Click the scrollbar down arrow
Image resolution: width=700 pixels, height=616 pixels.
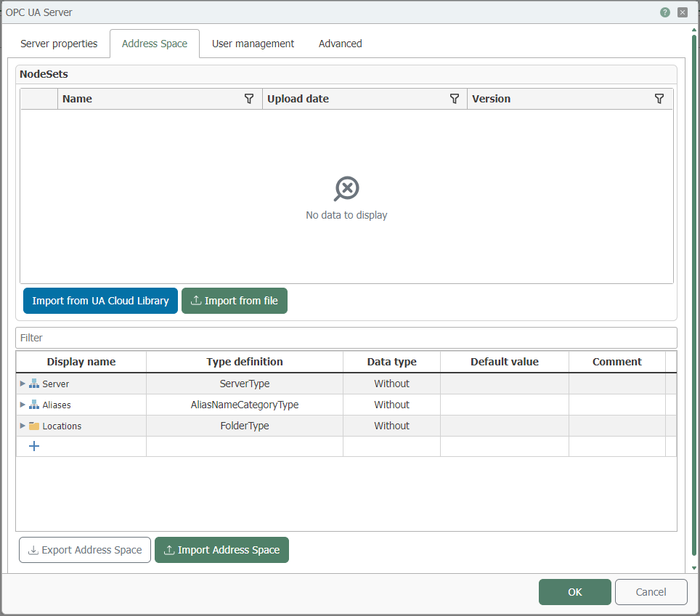point(693,568)
